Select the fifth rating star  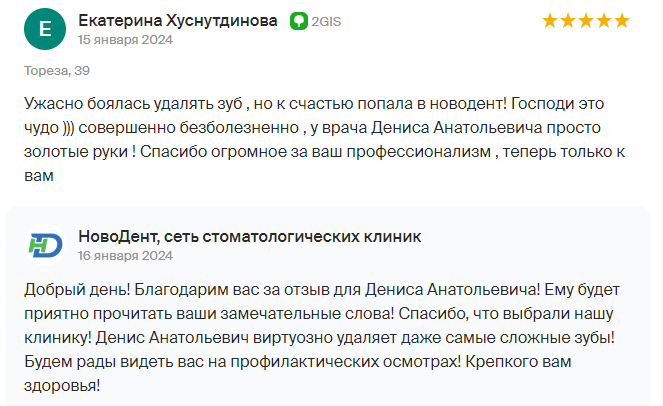point(622,20)
